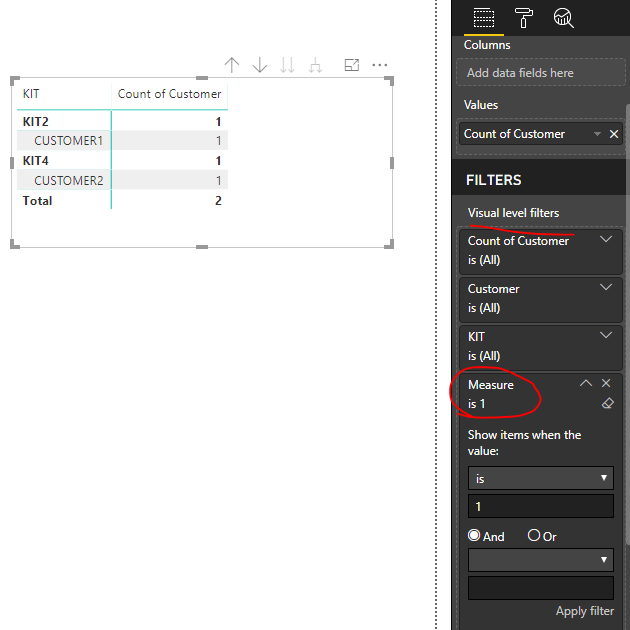Open the 'is' condition dropdown
The width and height of the screenshot is (630, 630).
[x=540, y=478]
